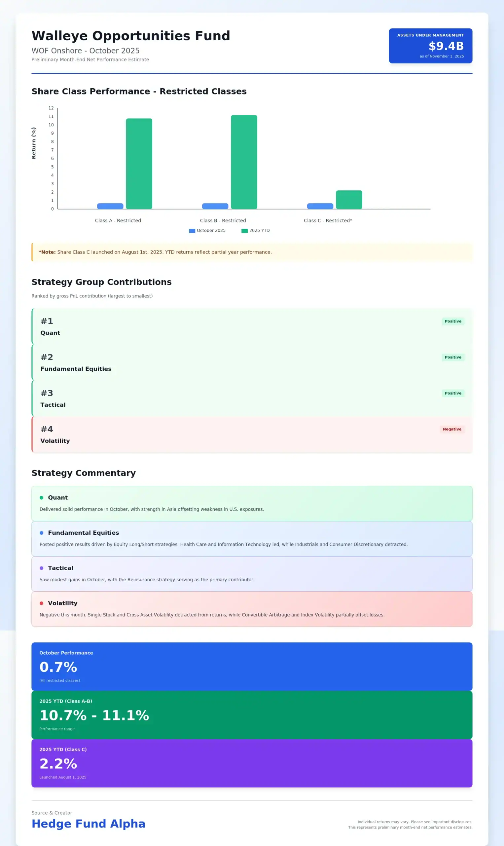504x846 pixels.
Task: Select the 2025 YTD Class C purple card
Action: [x=252, y=763]
